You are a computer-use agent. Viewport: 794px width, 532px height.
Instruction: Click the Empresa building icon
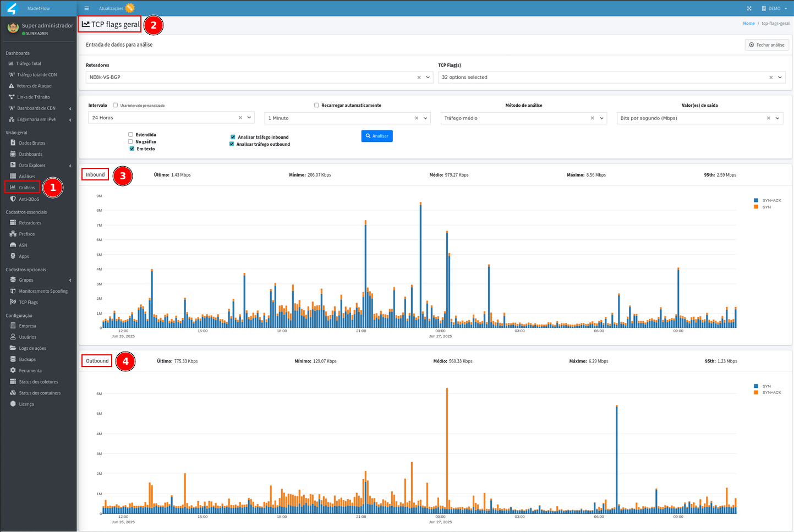[x=13, y=326]
